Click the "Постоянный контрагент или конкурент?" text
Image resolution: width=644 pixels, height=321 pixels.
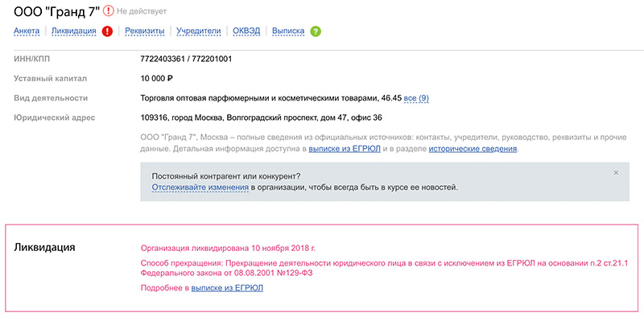click(226, 177)
